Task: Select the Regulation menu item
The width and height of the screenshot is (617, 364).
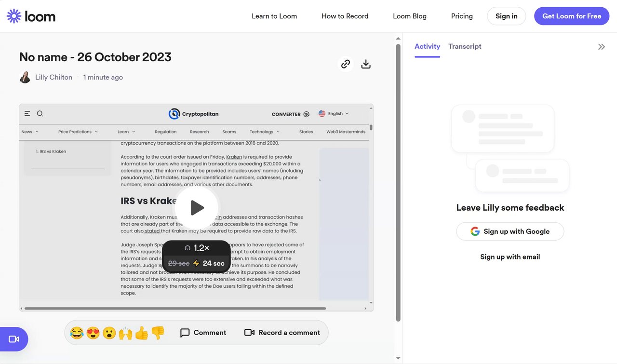Action: pos(166,132)
